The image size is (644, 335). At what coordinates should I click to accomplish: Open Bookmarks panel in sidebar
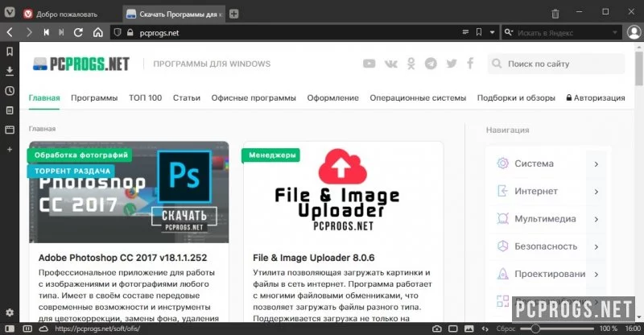tap(10, 52)
